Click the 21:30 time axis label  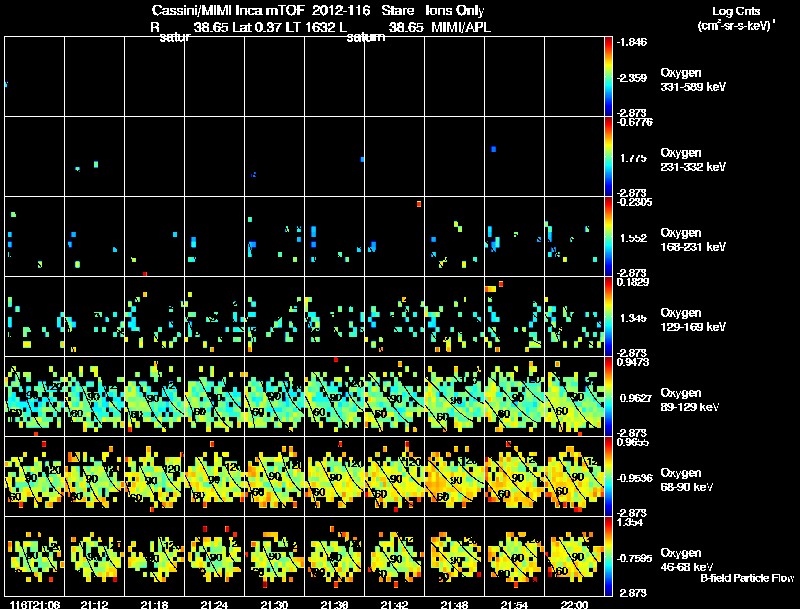pos(274,604)
